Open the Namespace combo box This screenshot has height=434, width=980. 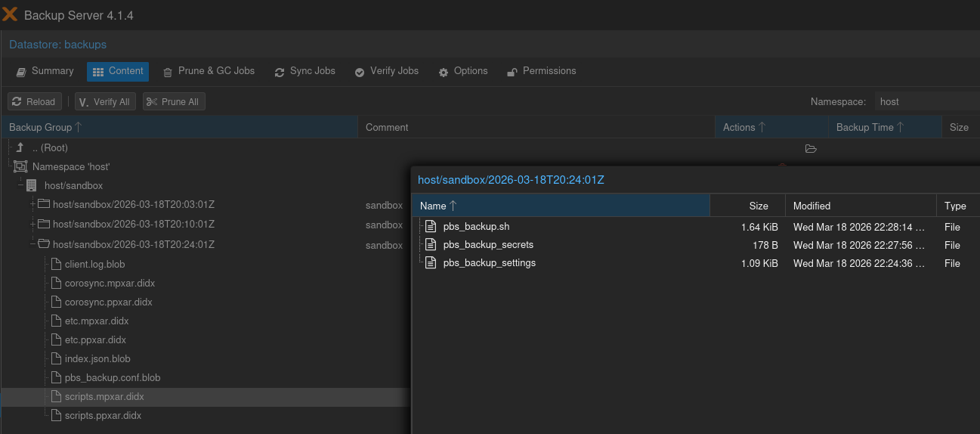point(926,101)
